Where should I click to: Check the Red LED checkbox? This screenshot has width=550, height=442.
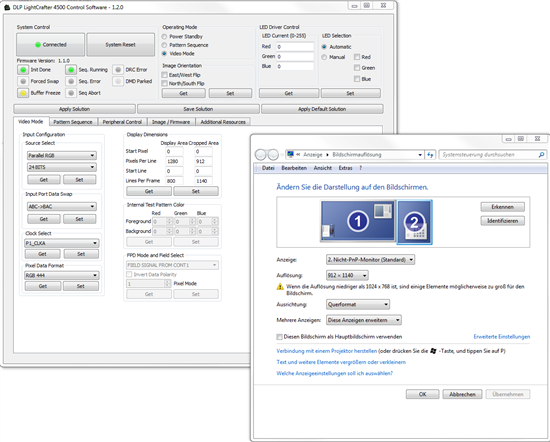[357, 57]
